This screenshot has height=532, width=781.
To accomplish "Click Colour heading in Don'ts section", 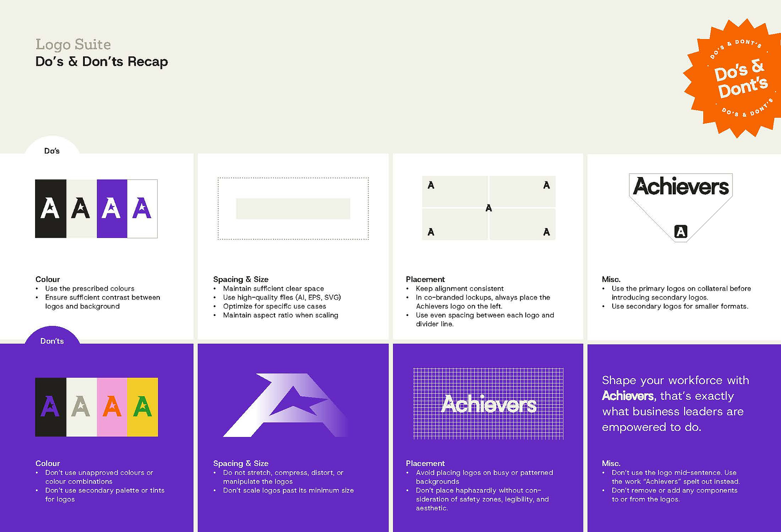I will pyautogui.click(x=48, y=463).
